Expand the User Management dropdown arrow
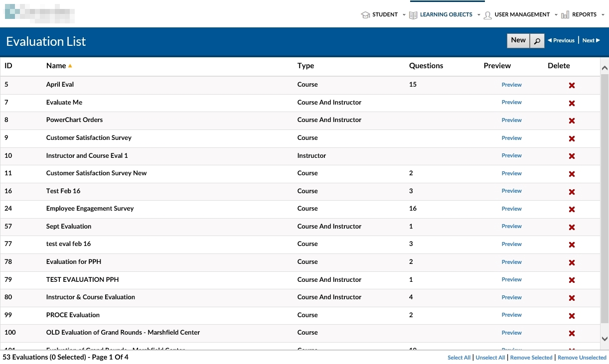Image resolution: width=609 pixels, height=364 pixels. click(556, 15)
